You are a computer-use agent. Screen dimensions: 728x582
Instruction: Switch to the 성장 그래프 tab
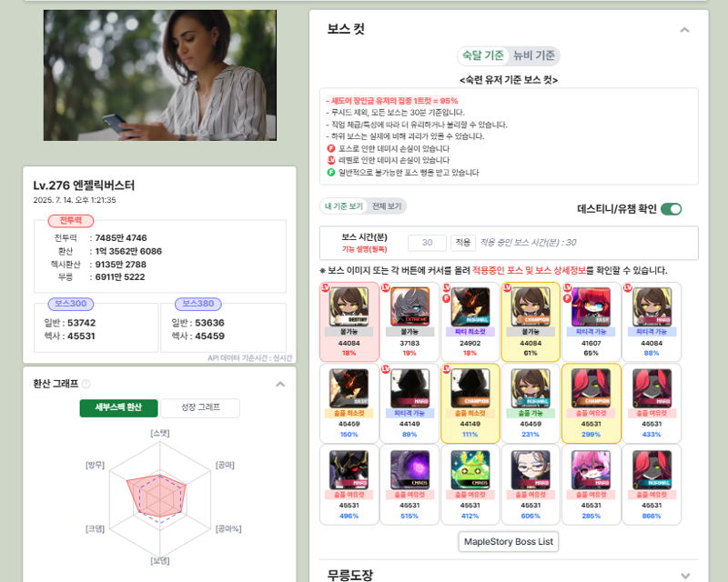tap(200, 407)
